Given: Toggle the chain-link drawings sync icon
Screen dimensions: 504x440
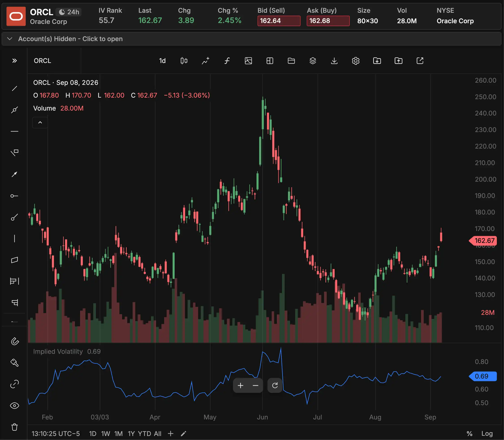Looking at the screenshot, I should (15, 384).
